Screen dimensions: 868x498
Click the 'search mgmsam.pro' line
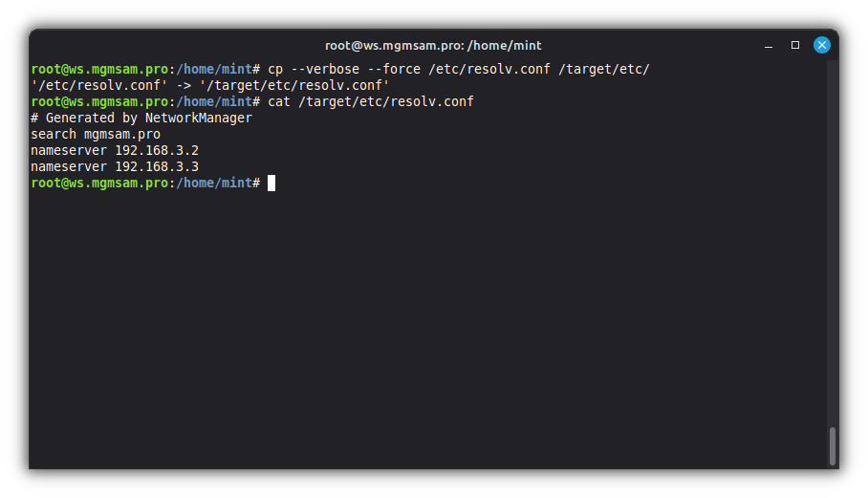[96, 135]
